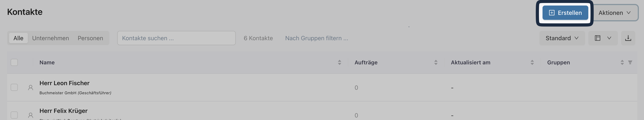Open the Nach Gruppen filtern field
The width and height of the screenshot is (644, 120).
(x=316, y=38)
